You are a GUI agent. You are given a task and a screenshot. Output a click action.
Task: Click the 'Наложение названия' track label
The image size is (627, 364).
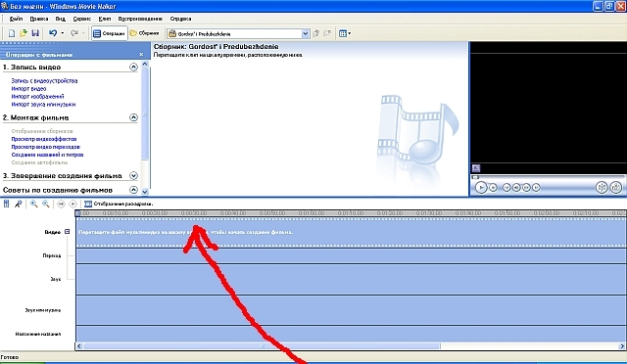(x=38, y=334)
